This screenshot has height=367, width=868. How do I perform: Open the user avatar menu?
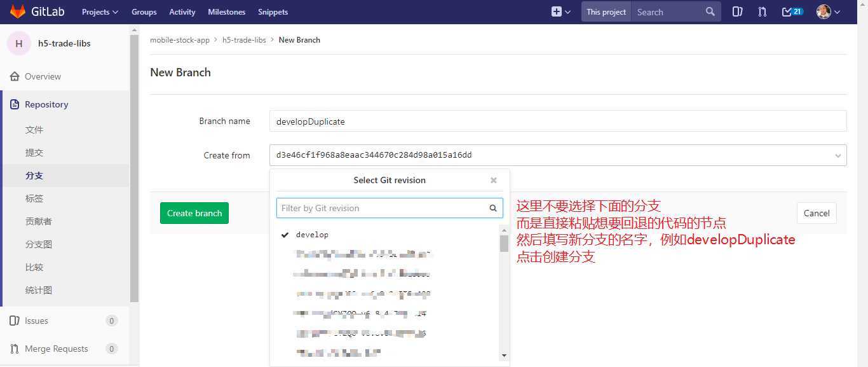[x=829, y=11]
